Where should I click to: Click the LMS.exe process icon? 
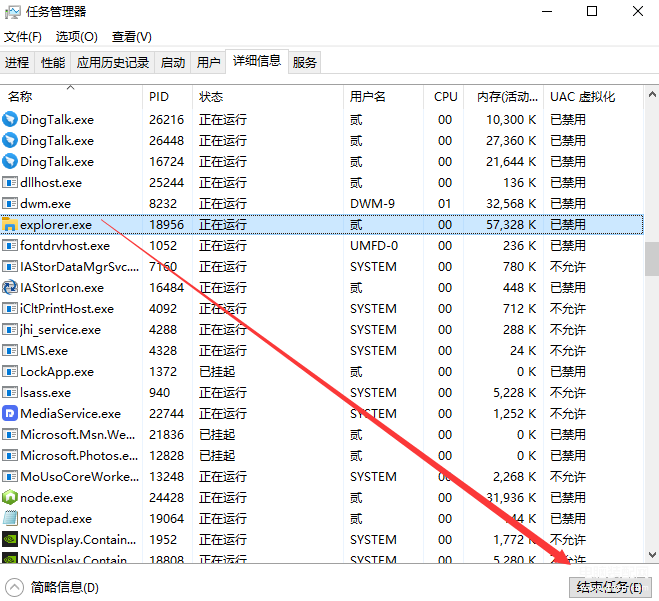pyautogui.click(x=10, y=351)
